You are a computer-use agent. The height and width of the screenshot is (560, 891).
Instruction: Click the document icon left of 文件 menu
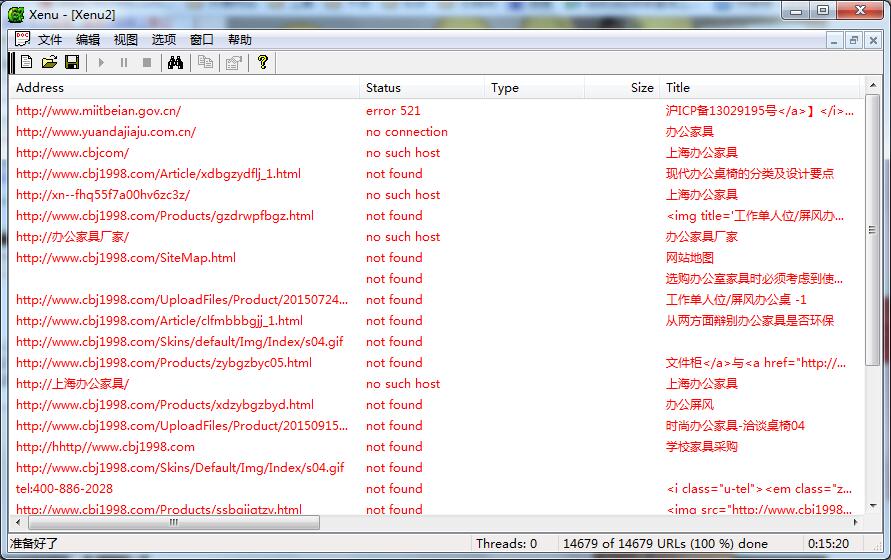point(22,39)
